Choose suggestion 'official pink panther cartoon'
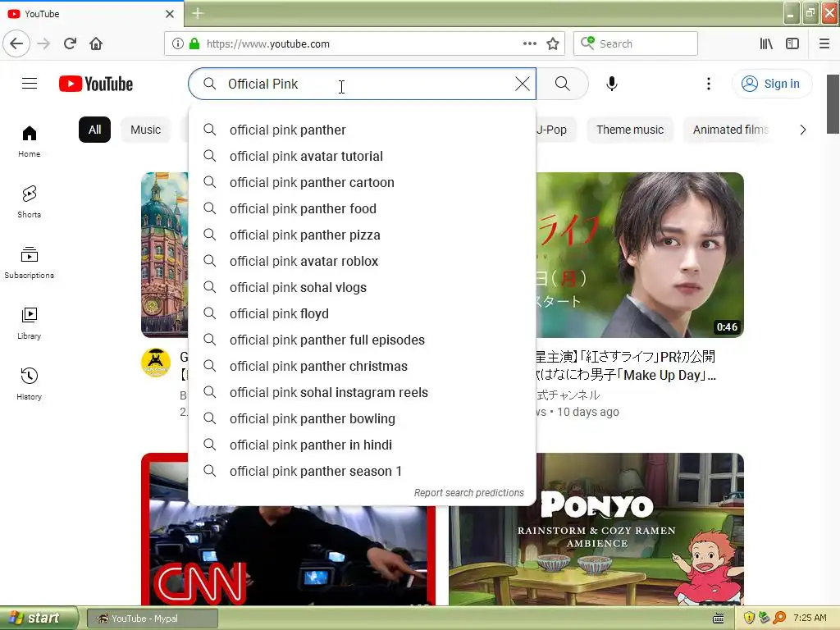 pos(362,182)
